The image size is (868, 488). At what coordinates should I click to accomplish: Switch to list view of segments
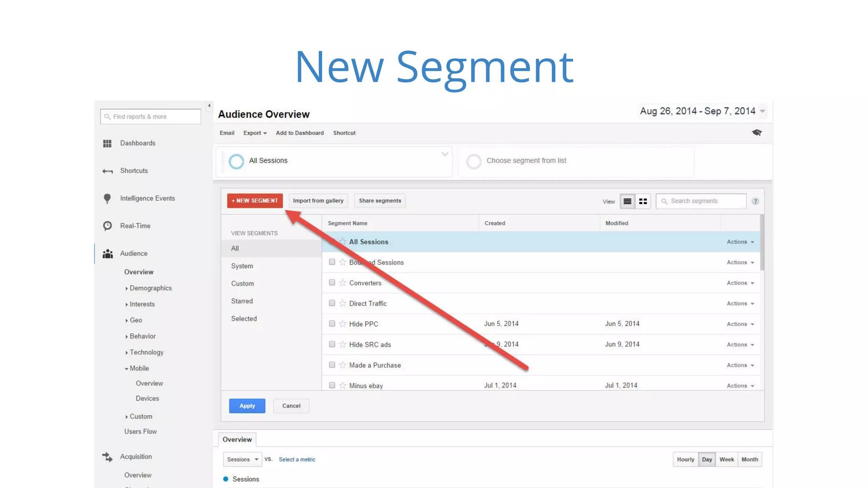pyautogui.click(x=627, y=201)
